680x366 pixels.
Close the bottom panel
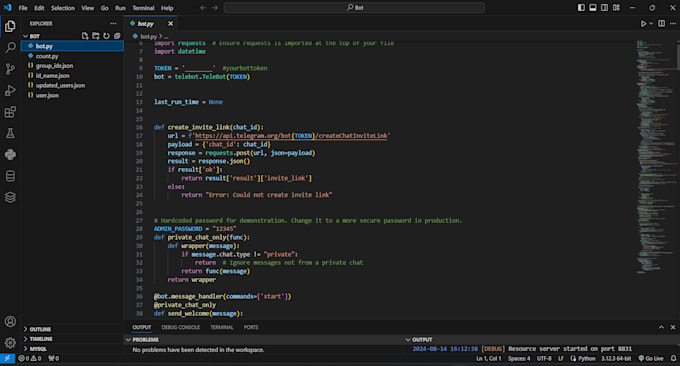[673, 327]
